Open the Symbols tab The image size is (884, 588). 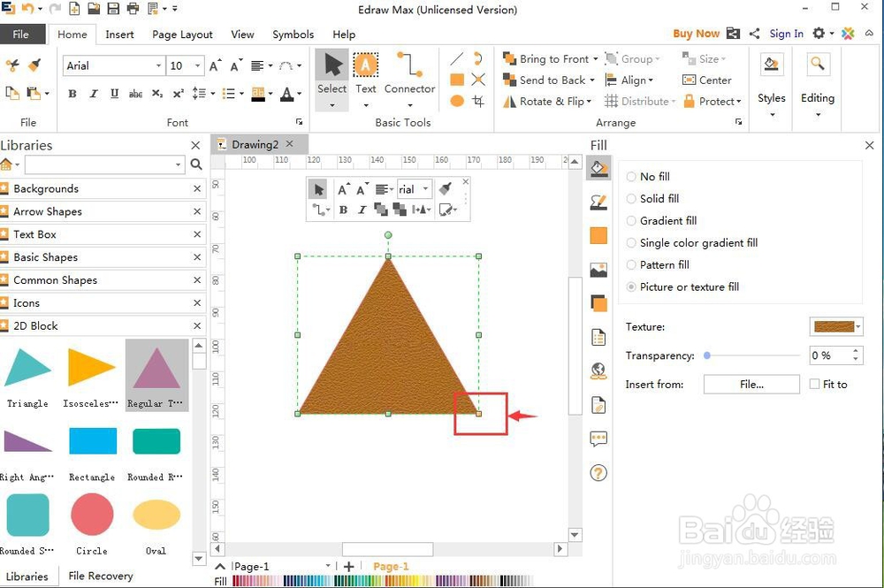[293, 34]
